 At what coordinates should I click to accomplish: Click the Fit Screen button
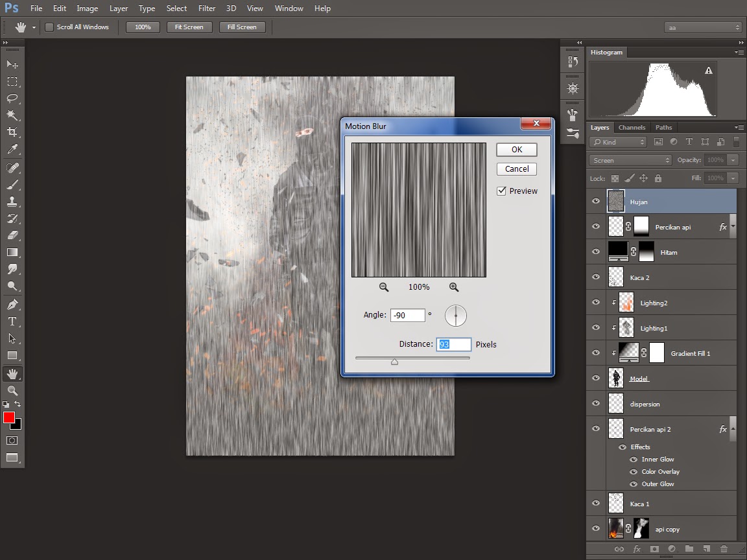[x=189, y=27]
